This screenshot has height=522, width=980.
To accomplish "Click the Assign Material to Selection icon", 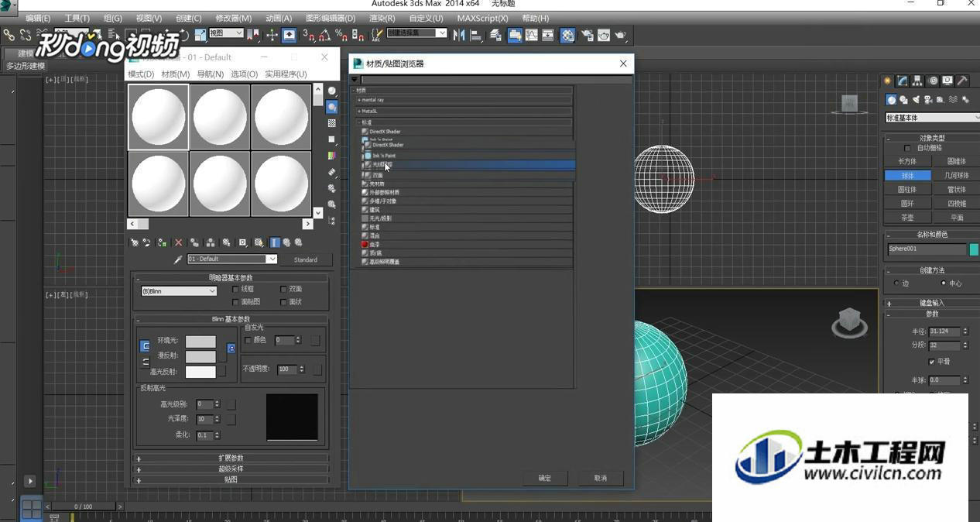I will click(162, 242).
